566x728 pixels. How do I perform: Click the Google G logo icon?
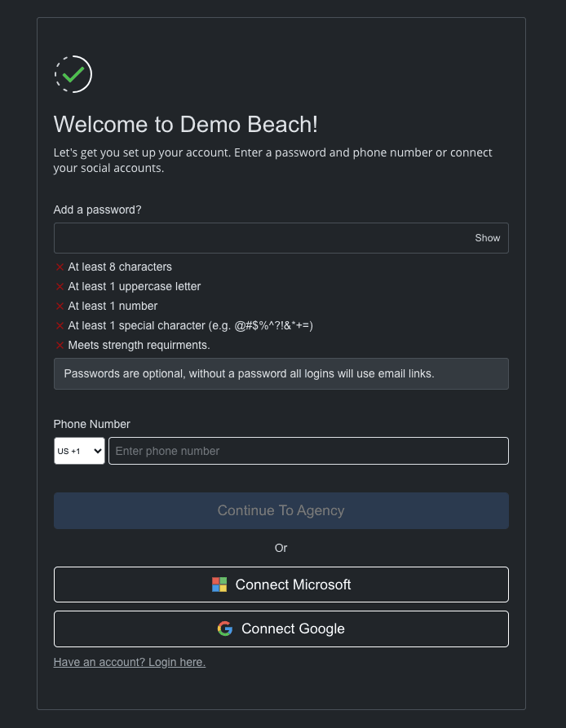225,629
